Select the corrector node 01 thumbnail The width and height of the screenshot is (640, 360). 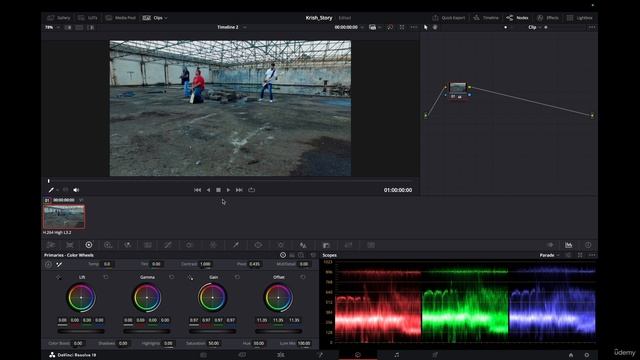458,87
